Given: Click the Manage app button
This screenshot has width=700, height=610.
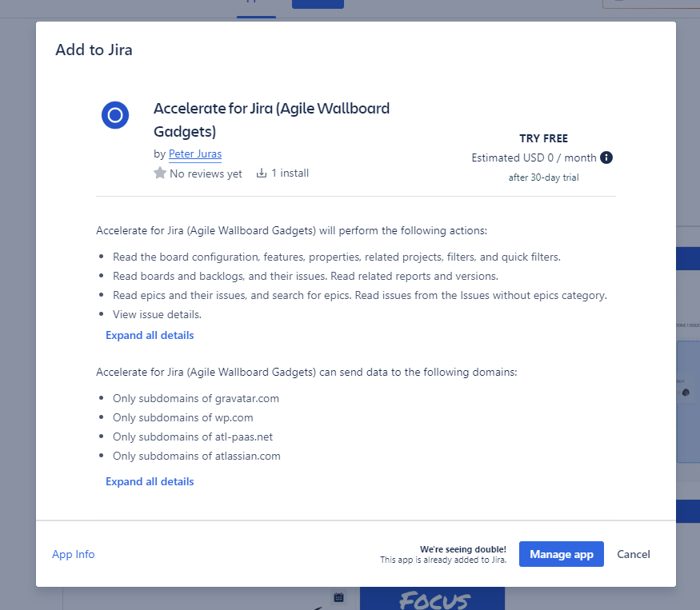Looking at the screenshot, I should point(561,554).
